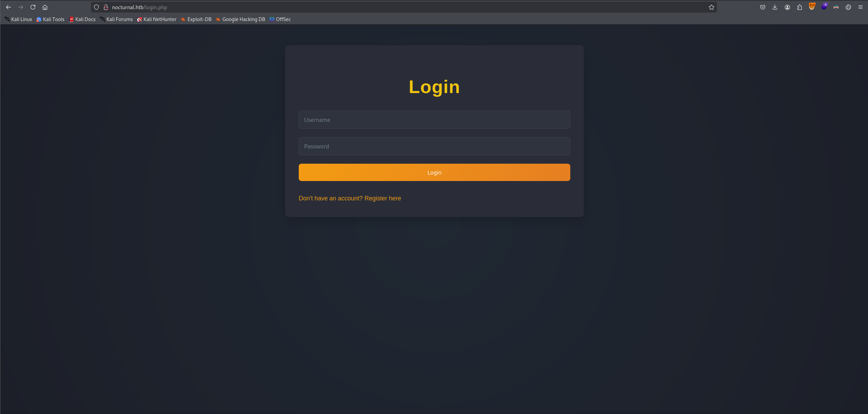The image size is (868, 414).
Task: Open tracking protection shield info
Action: [x=96, y=7]
